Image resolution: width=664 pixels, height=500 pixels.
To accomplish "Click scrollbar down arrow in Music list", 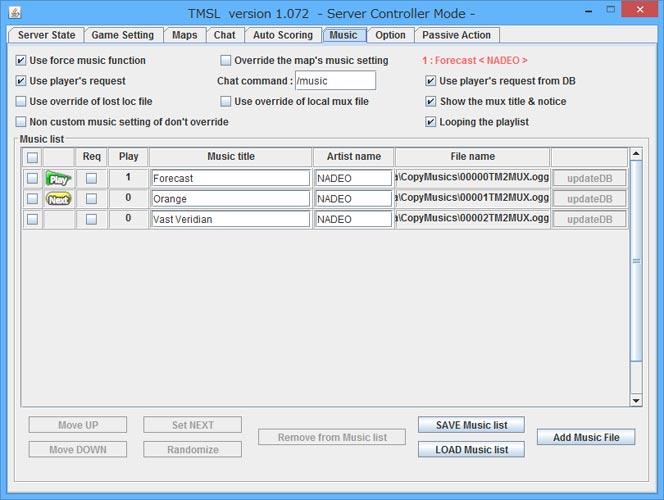I will click(x=636, y=400).
